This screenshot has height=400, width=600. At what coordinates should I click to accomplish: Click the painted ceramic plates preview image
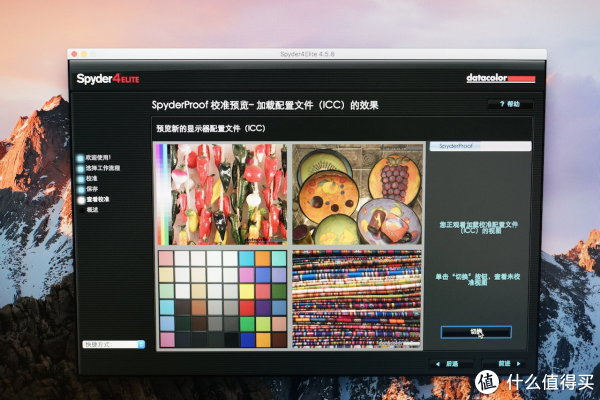coord(357,194)
